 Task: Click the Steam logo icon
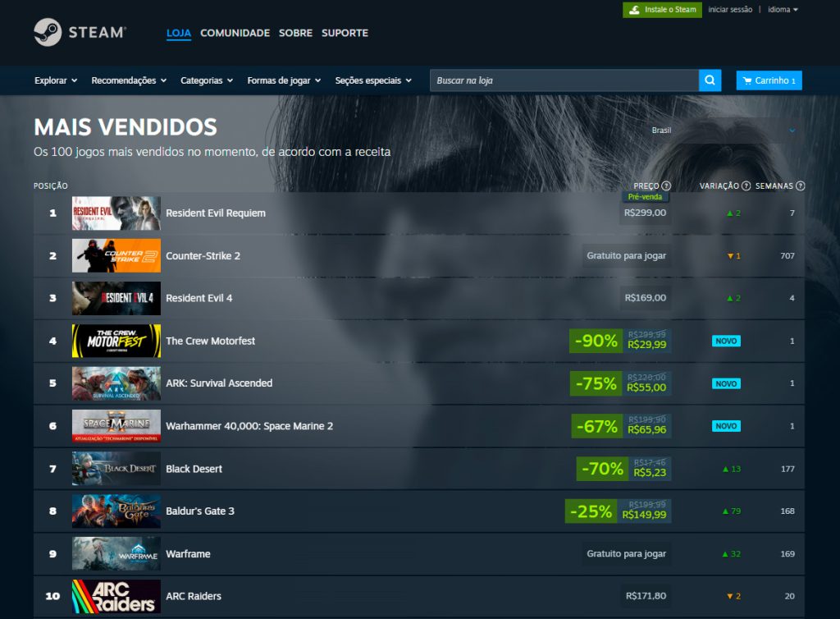point(48,33)
